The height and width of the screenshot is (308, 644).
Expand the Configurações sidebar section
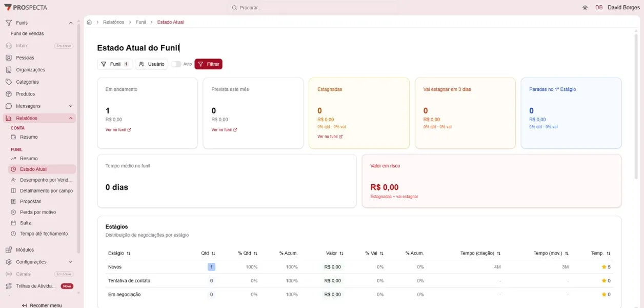pos(71,262)
